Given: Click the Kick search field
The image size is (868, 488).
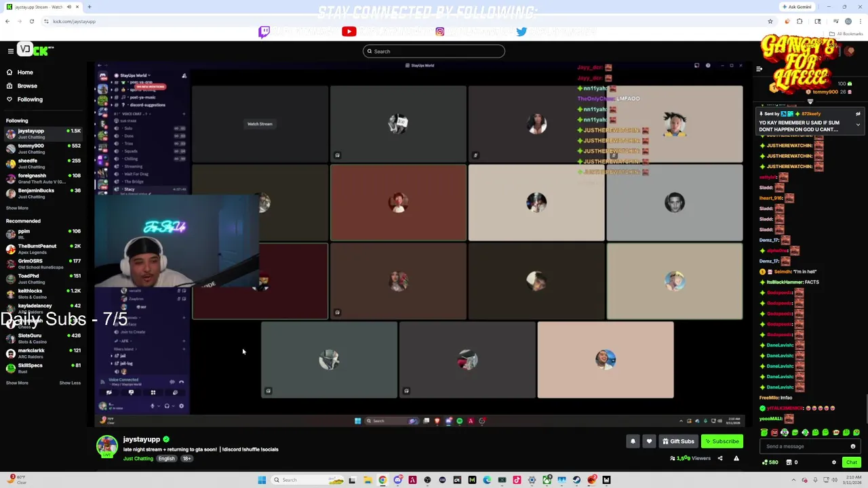Looking at the screenshot, I should (434, 52).
